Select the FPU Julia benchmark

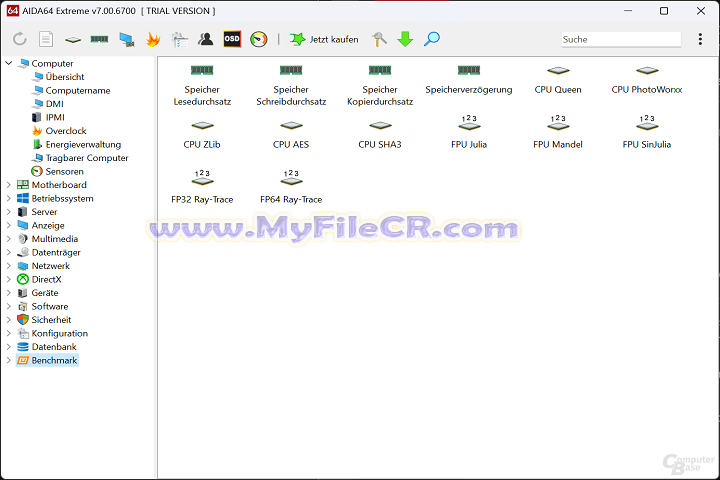[469, 132]
